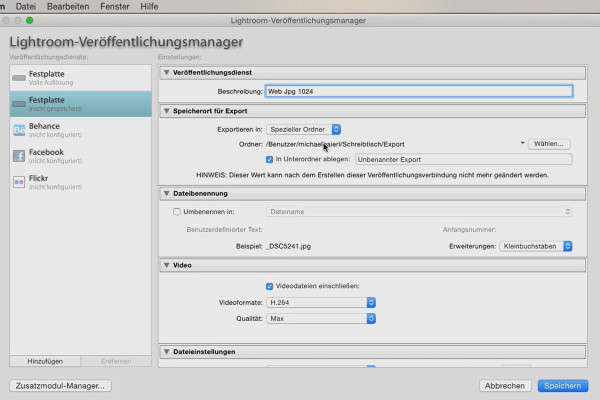Open the Bearbeiten menu

[68, 7]
